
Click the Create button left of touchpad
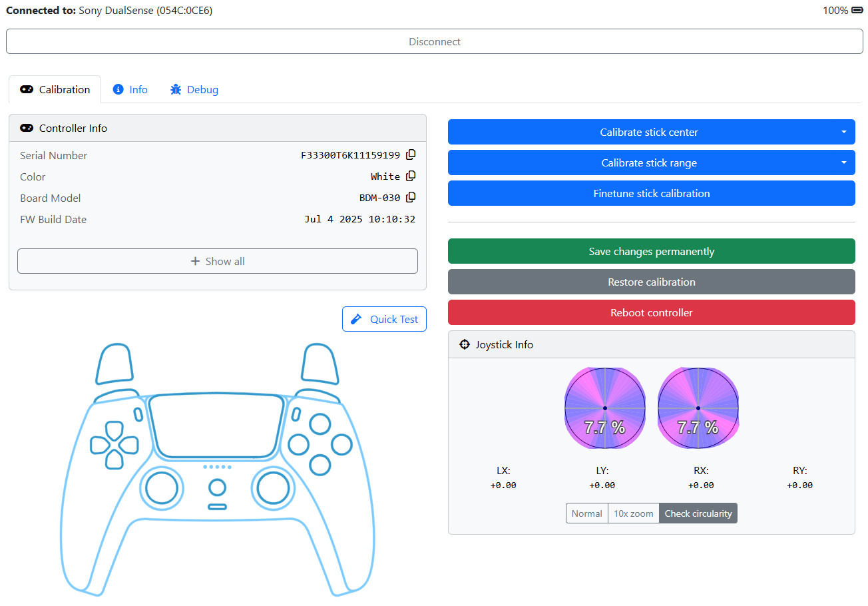(138, 414)
